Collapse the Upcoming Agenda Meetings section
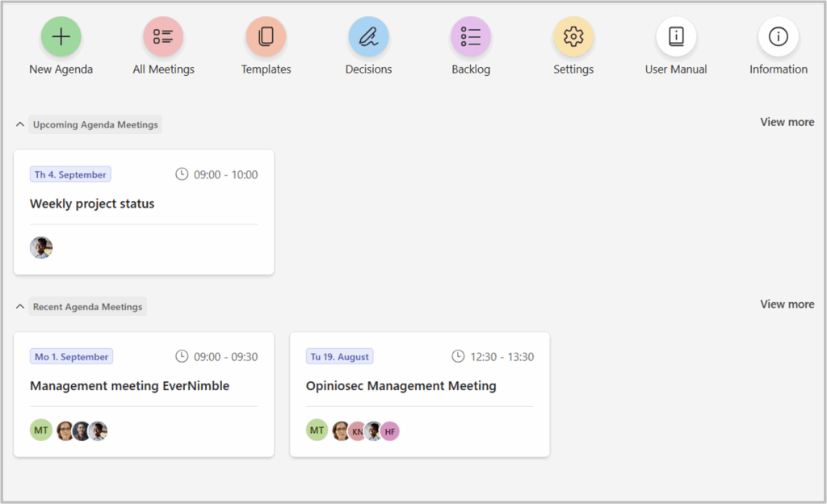 [19, 124]
